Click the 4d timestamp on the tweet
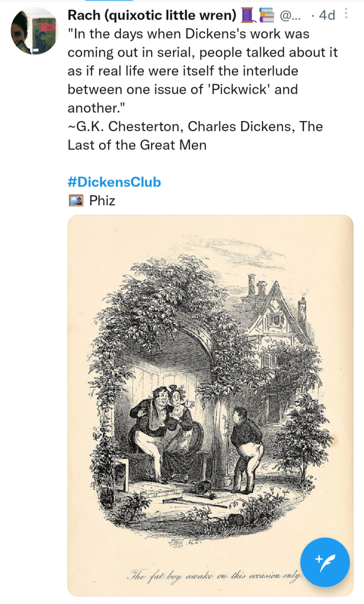364x604 pixels. [x=326, y=15]
